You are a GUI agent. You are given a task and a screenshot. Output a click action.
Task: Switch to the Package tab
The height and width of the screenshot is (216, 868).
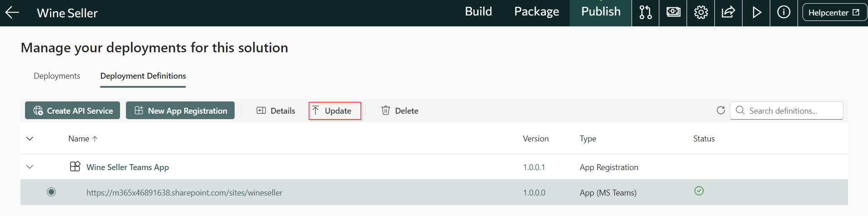click(537, 12)
